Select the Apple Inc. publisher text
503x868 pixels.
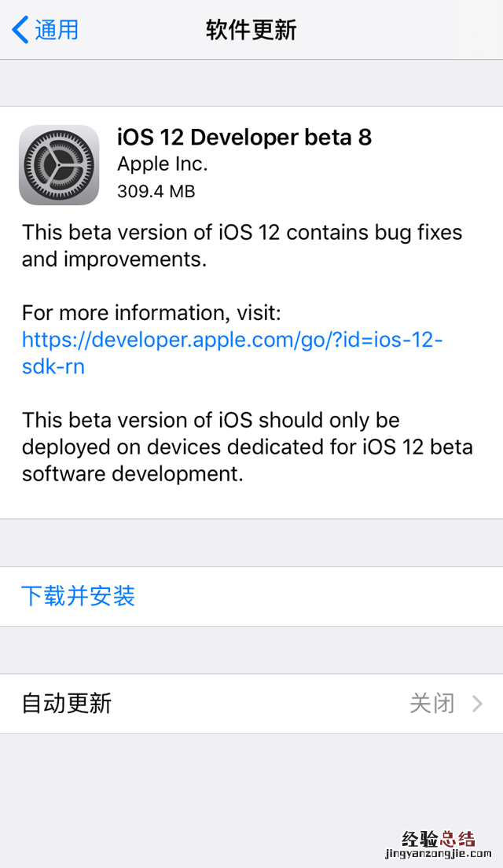(x=162, y=164)
